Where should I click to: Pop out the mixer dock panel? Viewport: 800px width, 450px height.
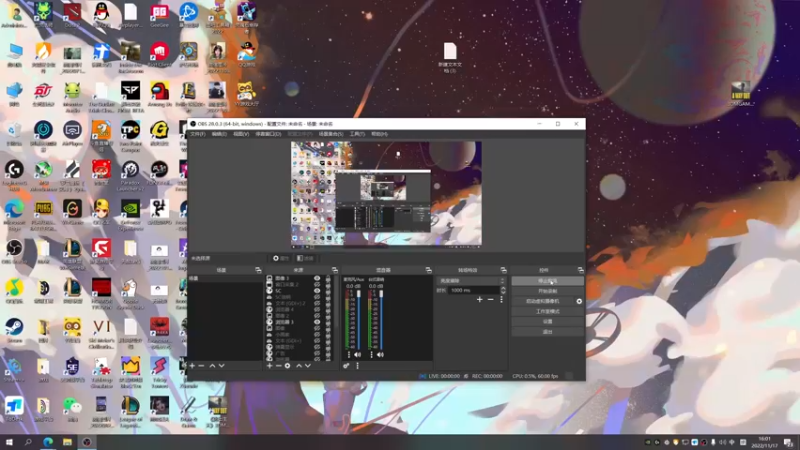428,270
